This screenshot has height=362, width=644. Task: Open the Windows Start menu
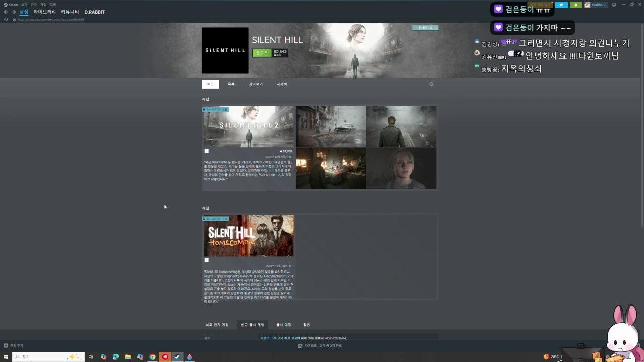(6, 357)
